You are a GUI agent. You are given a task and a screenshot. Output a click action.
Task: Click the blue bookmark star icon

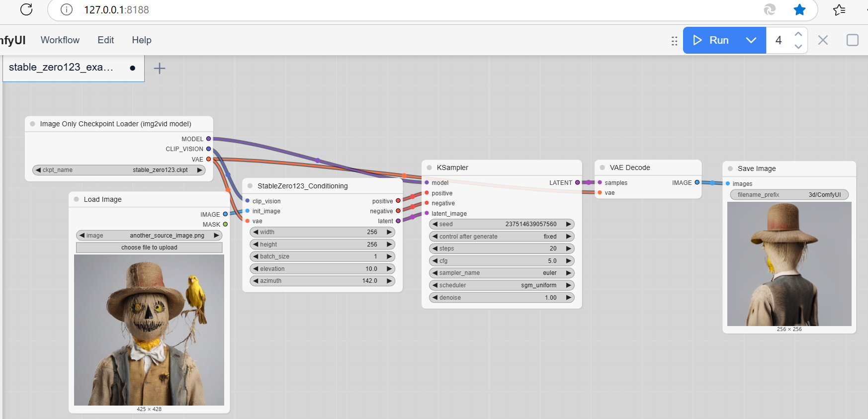pyautogui.click(x=799, y=9)
